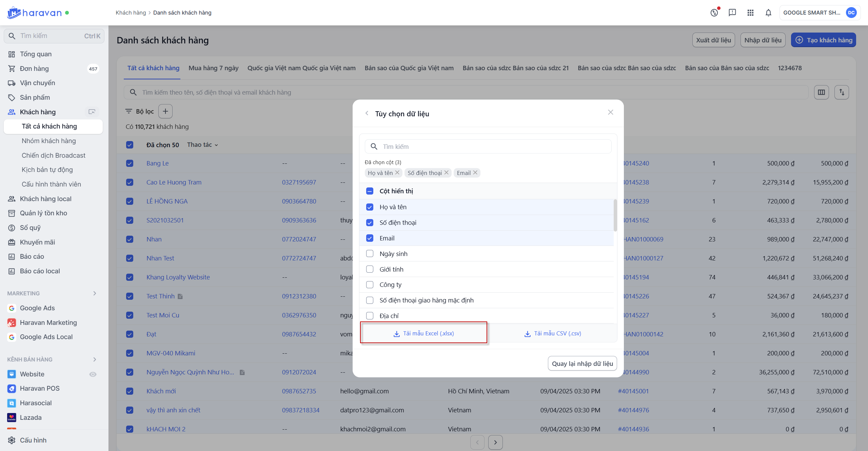
Task: Remove the Email chip with X
Action: [475, 173]
